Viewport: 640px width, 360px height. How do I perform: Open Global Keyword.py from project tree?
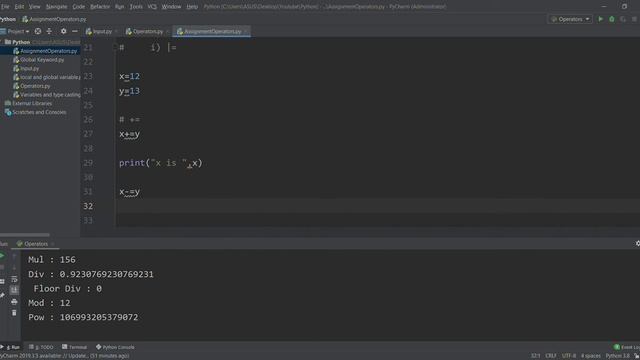(39, 60)
